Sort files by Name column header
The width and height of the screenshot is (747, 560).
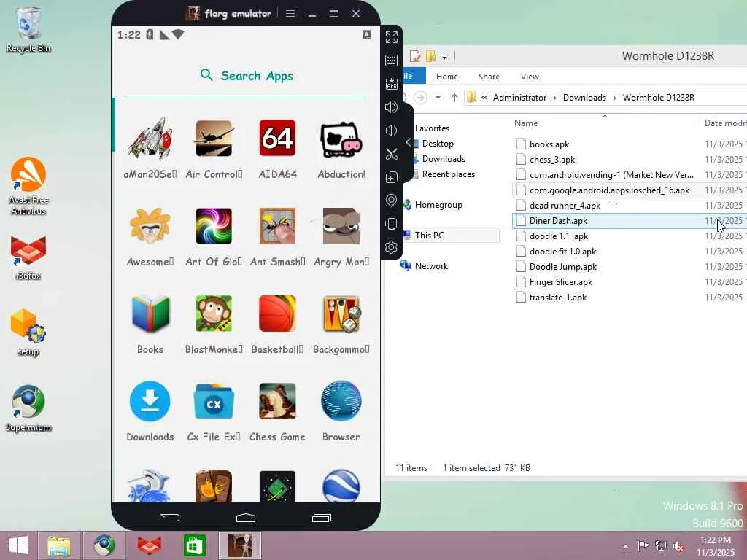[x=526, y=122]
